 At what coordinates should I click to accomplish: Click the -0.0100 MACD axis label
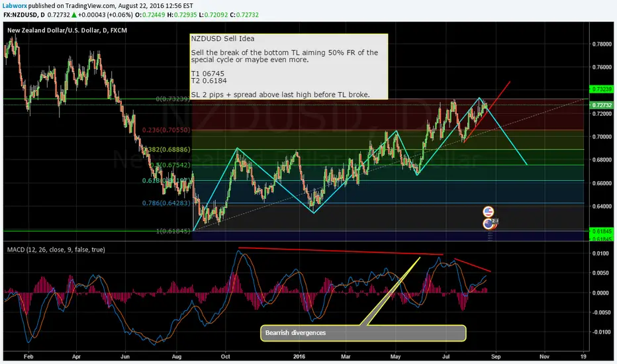601,332
